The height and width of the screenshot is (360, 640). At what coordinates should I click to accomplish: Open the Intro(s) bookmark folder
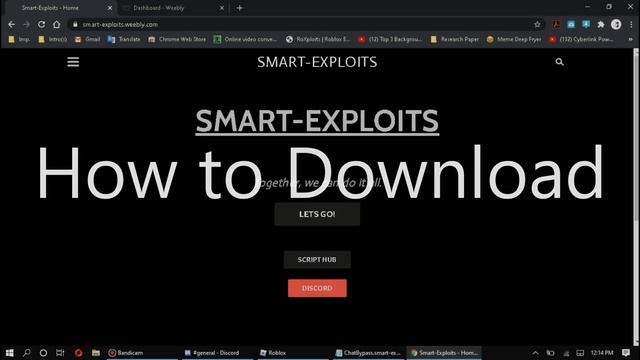53,40
